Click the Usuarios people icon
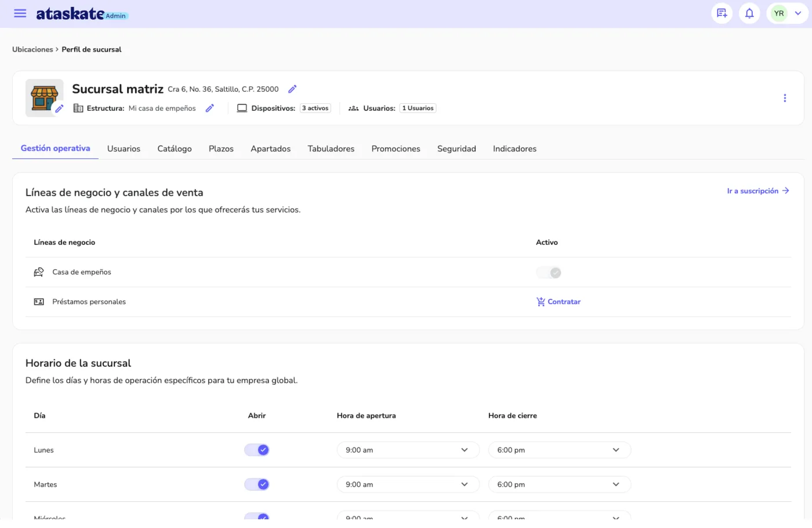 tap(353, 109)
